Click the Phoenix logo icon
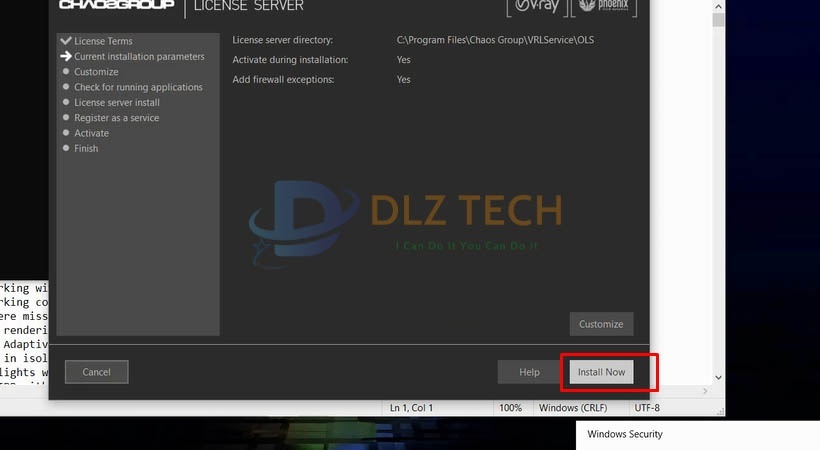 (603, 7)
